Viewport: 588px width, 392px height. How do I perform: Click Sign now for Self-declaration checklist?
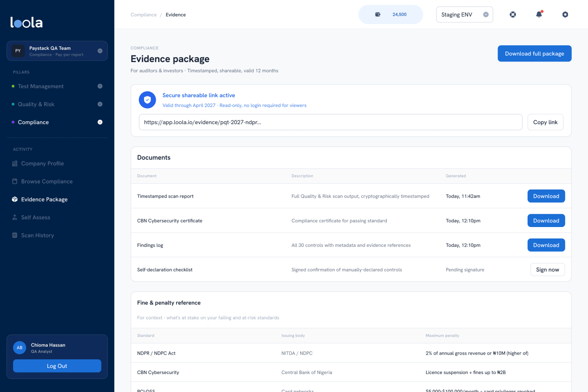[548, 270]
